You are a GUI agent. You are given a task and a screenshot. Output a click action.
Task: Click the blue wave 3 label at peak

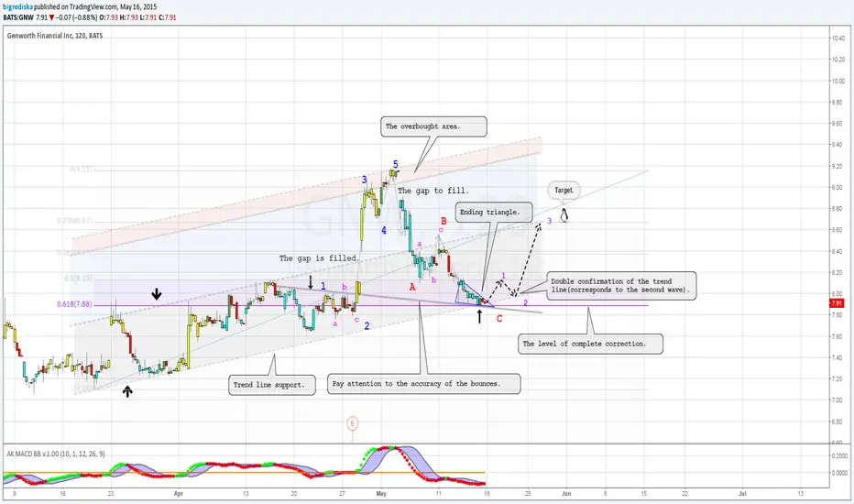pyautogui.click(x=365, y=180)
